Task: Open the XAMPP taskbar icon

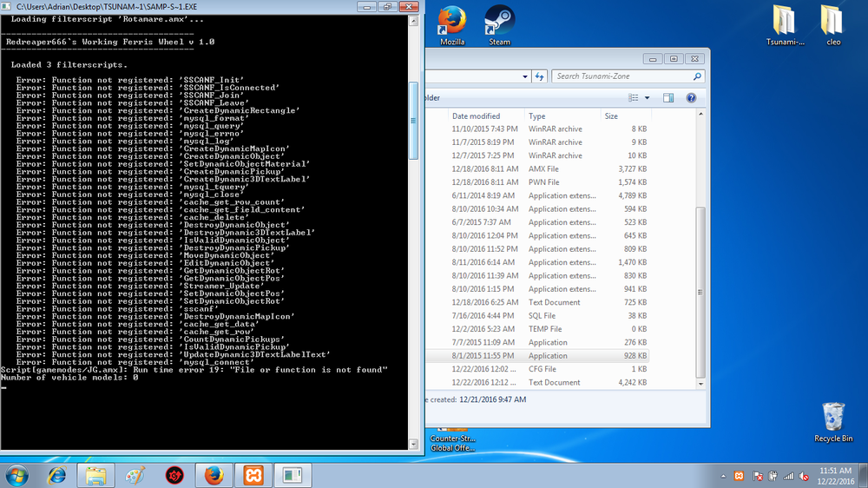Action: [253, 475]
